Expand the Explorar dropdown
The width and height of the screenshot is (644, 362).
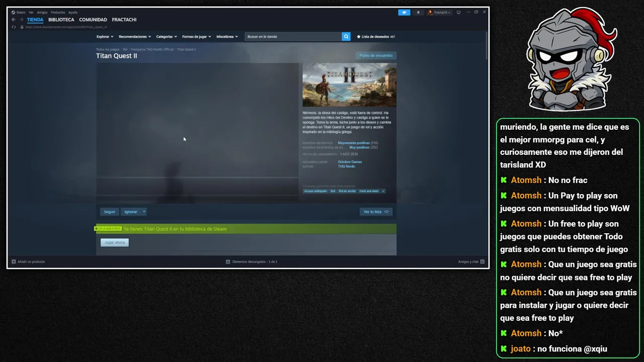point(105,37)
